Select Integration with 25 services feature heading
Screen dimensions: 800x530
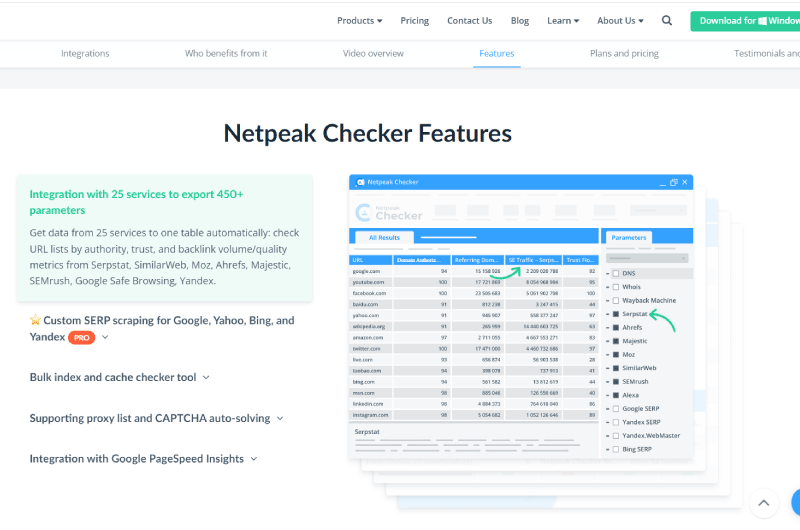coord(136,202)
